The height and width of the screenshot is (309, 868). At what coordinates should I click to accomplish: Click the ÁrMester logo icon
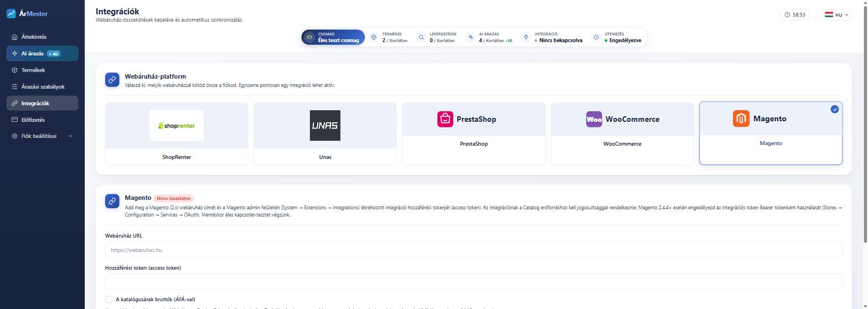(x=11, y=14)
